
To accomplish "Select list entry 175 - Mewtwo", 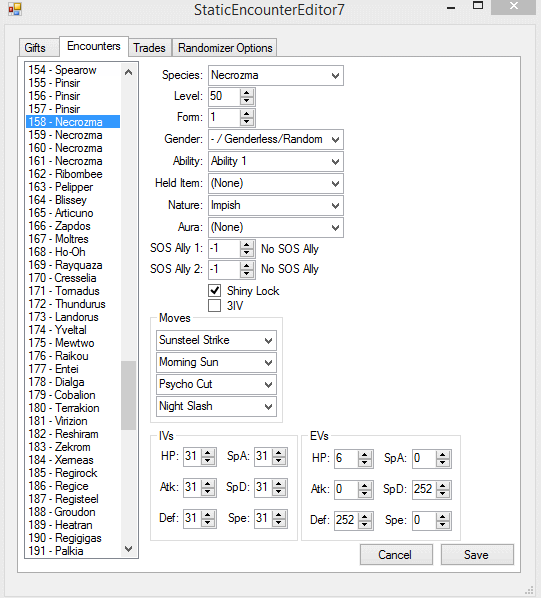I will point(73,343).
